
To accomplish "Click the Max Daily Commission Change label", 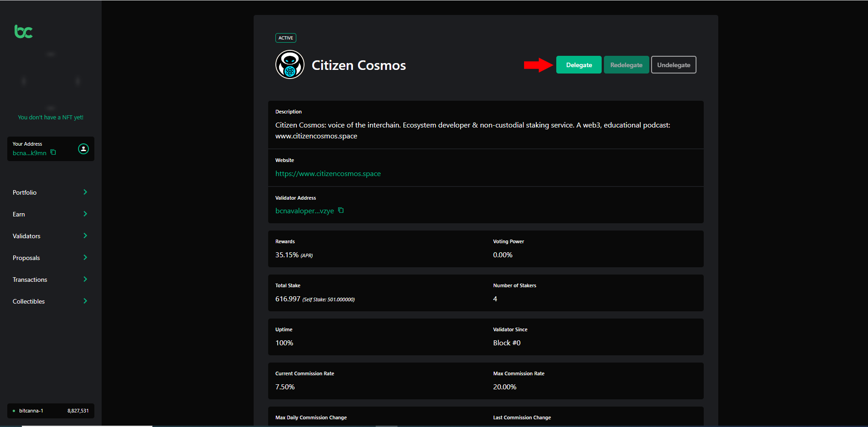I will [311, 417].
